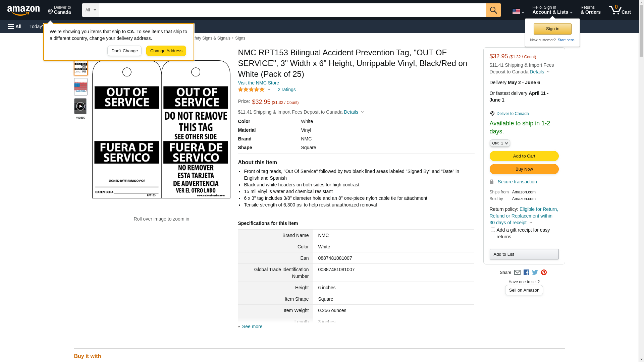644x362 pixels.
Task: Share product via Facebook icon
Action: 526,273
